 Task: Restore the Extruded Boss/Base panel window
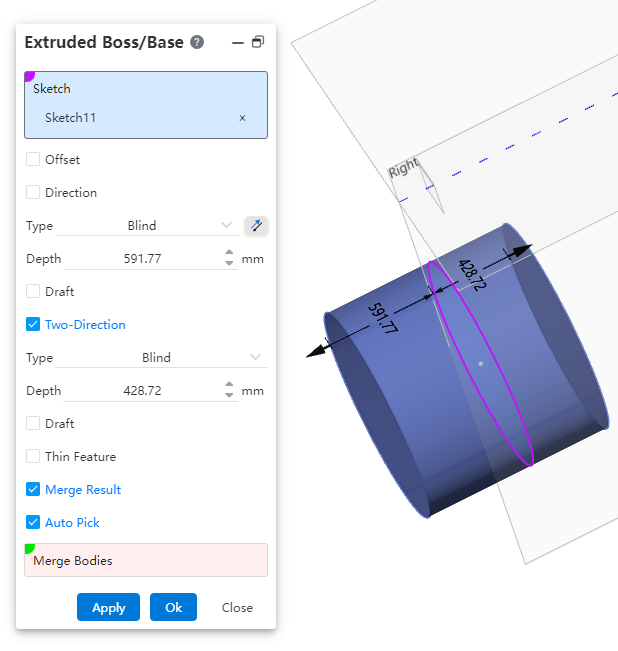tap(258, 42)
